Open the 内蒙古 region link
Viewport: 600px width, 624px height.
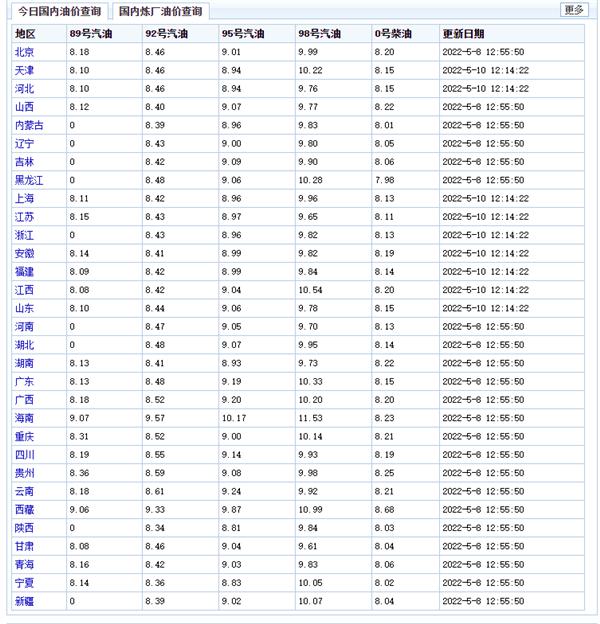point(29,125)
